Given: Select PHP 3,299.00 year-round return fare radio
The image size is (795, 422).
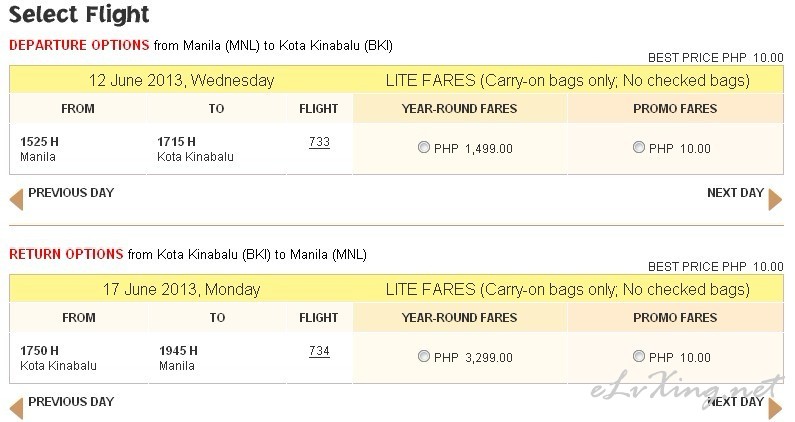Looking at the screenshot, I should click(x=423, y=356).
